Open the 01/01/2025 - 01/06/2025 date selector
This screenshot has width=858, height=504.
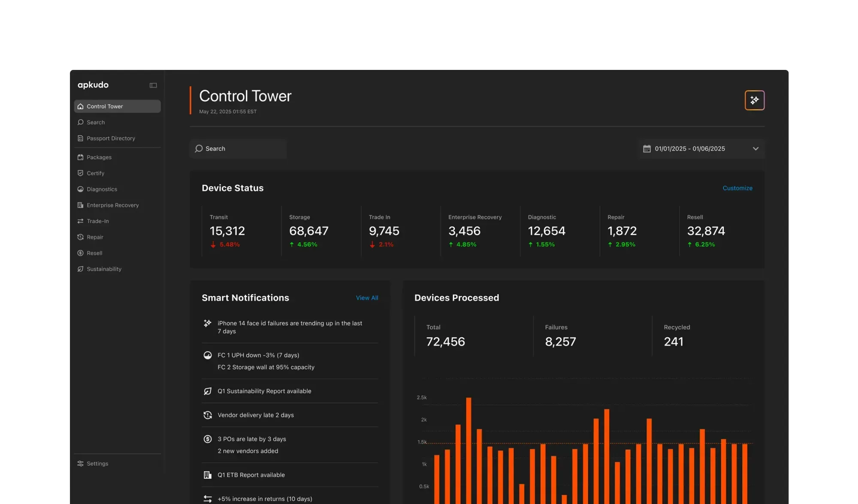tap(689, 149)
